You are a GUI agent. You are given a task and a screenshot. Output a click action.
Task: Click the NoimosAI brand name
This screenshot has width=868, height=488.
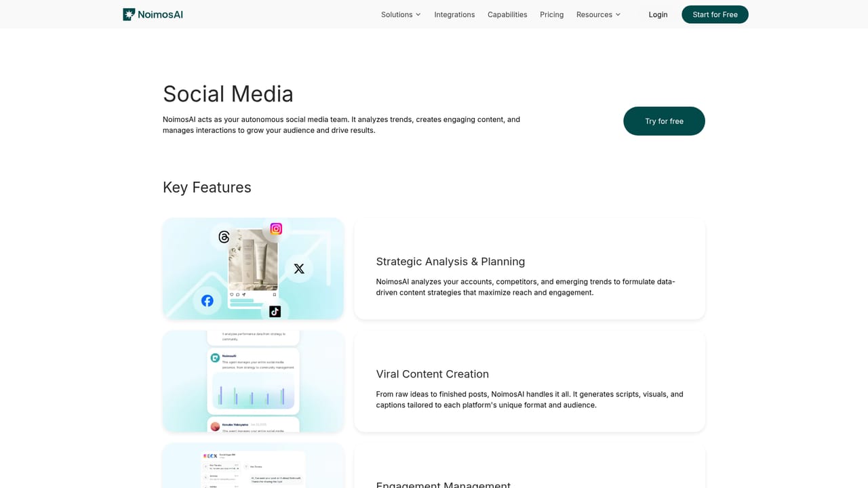tap(160, 14)
